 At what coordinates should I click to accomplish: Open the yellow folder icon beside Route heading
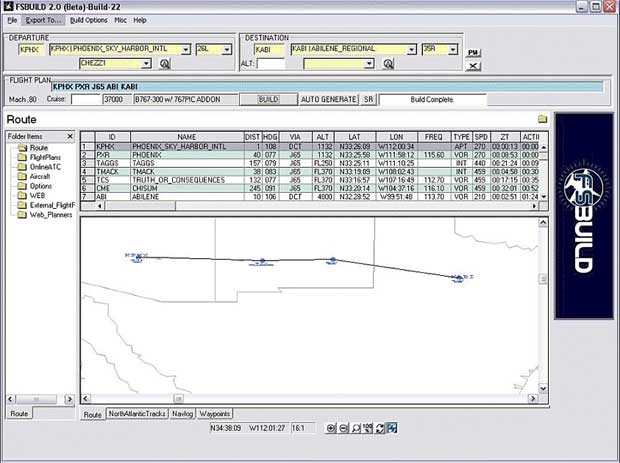tap(542, 119)
